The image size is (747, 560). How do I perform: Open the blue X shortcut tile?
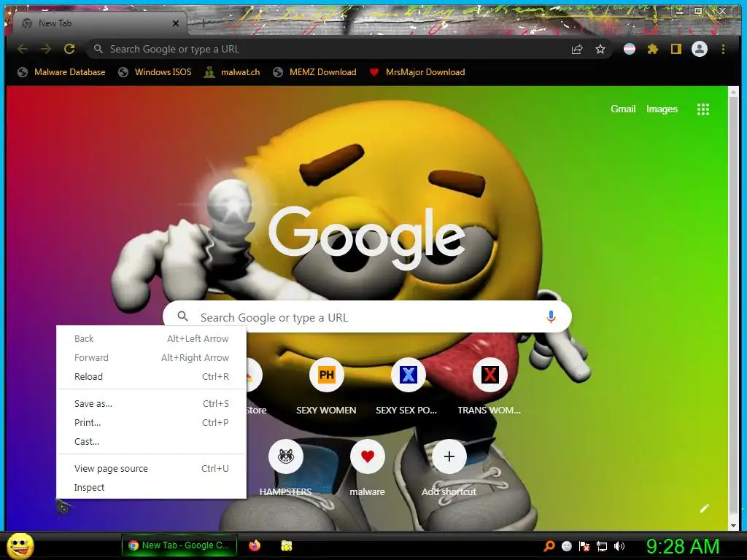point(409,376)
